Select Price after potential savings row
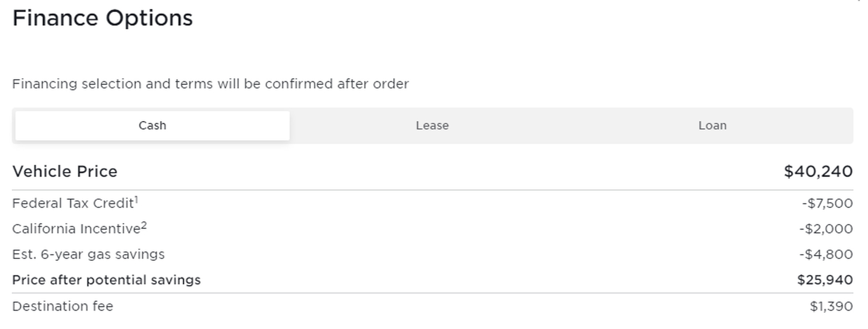868x329 pixels. [x=106, y=279]
